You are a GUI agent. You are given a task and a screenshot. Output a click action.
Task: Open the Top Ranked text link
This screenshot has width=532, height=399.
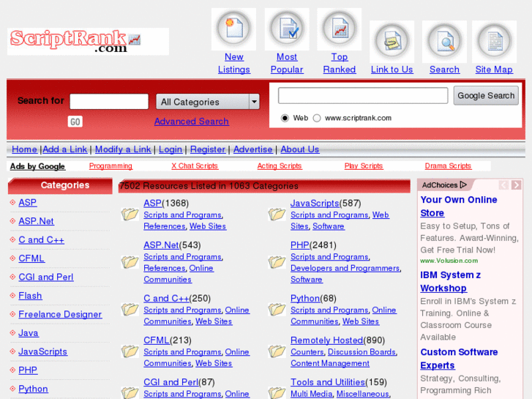point(340,63)
